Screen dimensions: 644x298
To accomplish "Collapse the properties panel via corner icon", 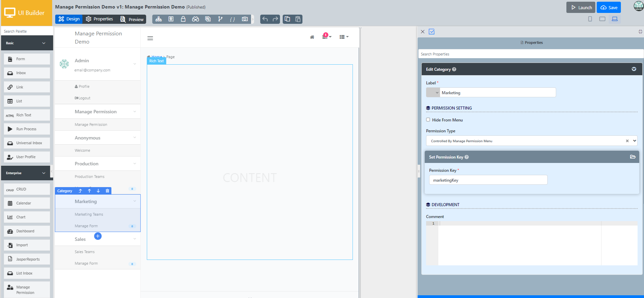I will (x=640, y=32).
